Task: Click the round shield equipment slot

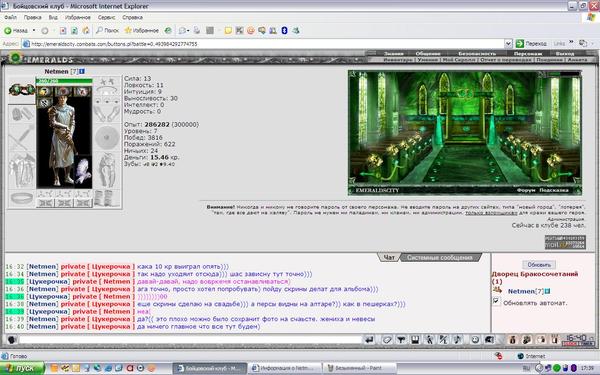Action: coord(107,138)
